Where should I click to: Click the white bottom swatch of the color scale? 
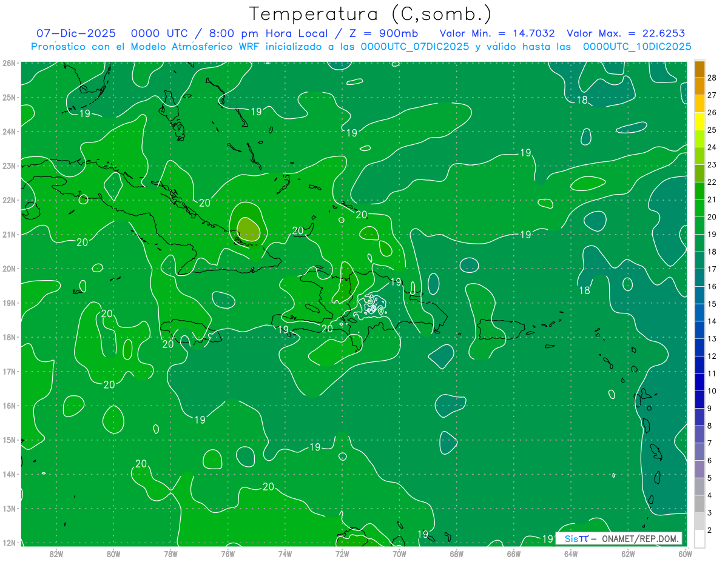699,539
